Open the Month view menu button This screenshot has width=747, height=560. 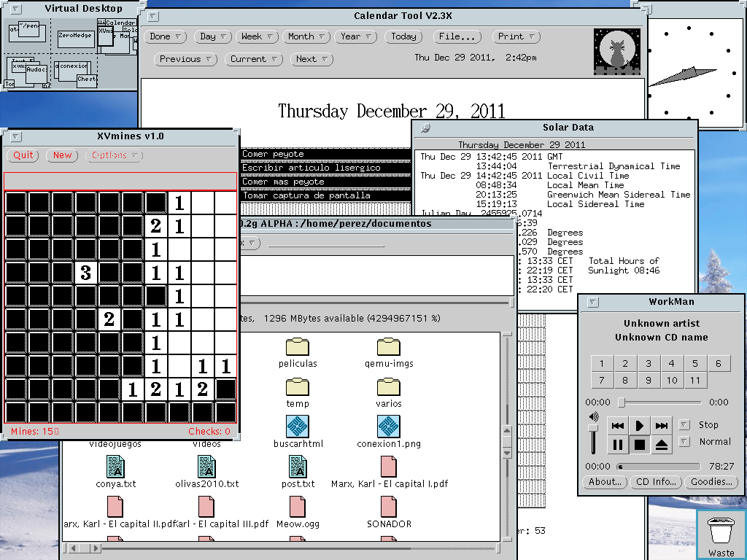pyautogui.click(x=306, y=36)
